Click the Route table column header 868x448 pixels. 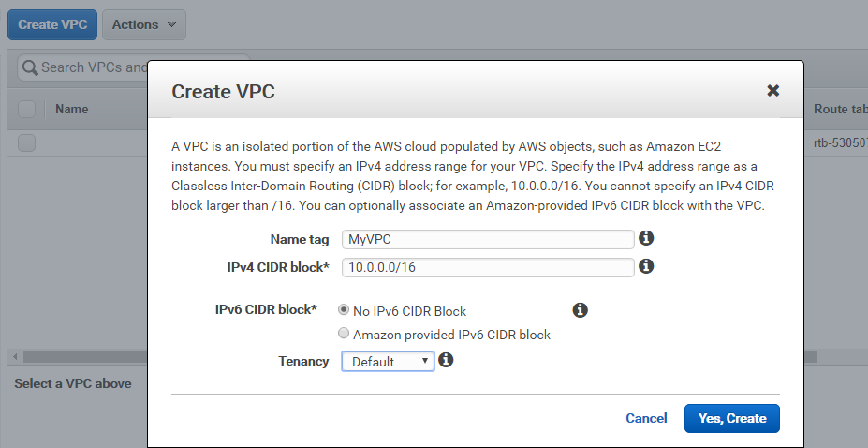pyautogui.click(x=840, y=109)
